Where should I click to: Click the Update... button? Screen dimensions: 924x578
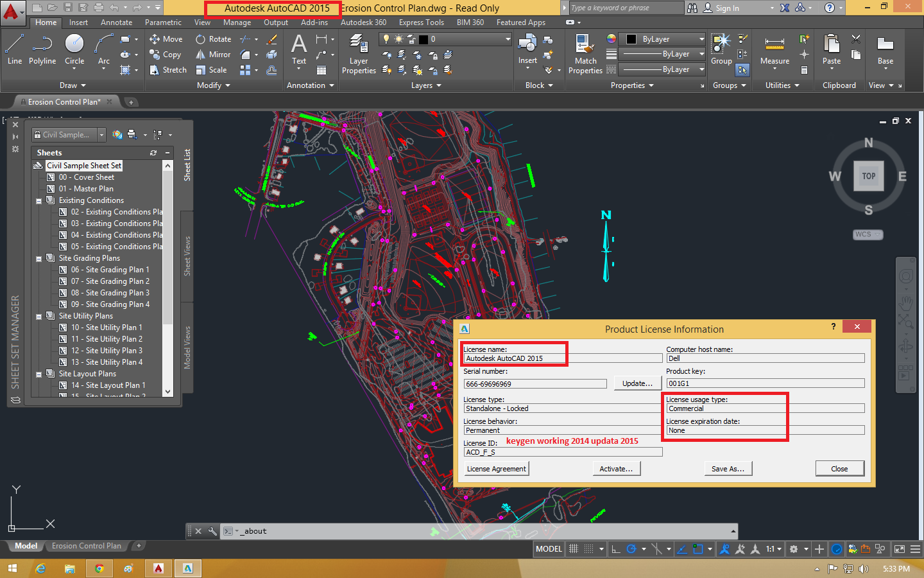click(x=637, y=383)
